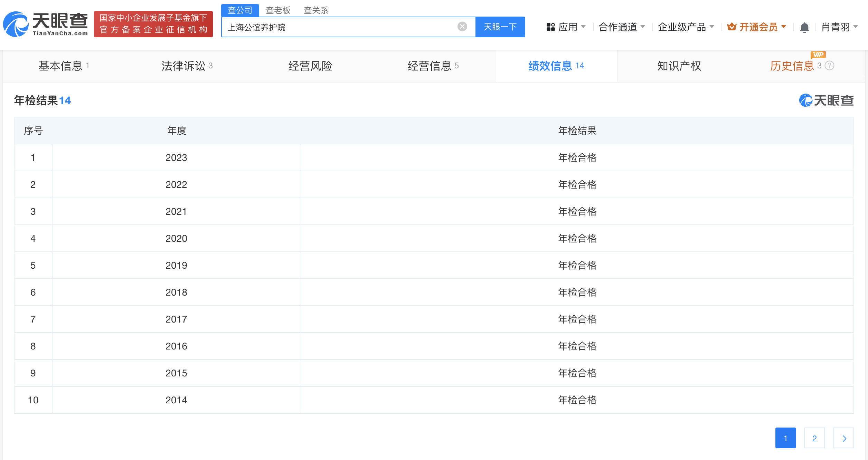
Task: Click the crown icon next to 开通会员
Action: point(733,27)
